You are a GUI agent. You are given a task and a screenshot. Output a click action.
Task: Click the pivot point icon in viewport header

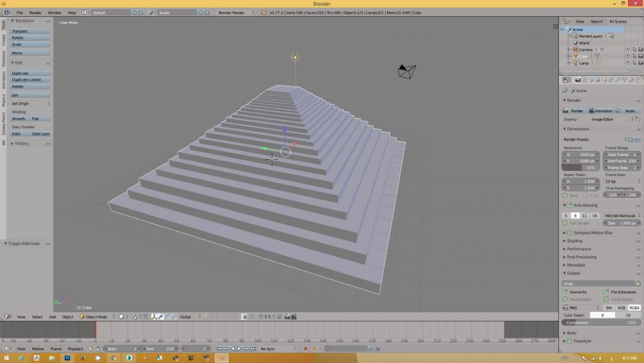(135, 317)
